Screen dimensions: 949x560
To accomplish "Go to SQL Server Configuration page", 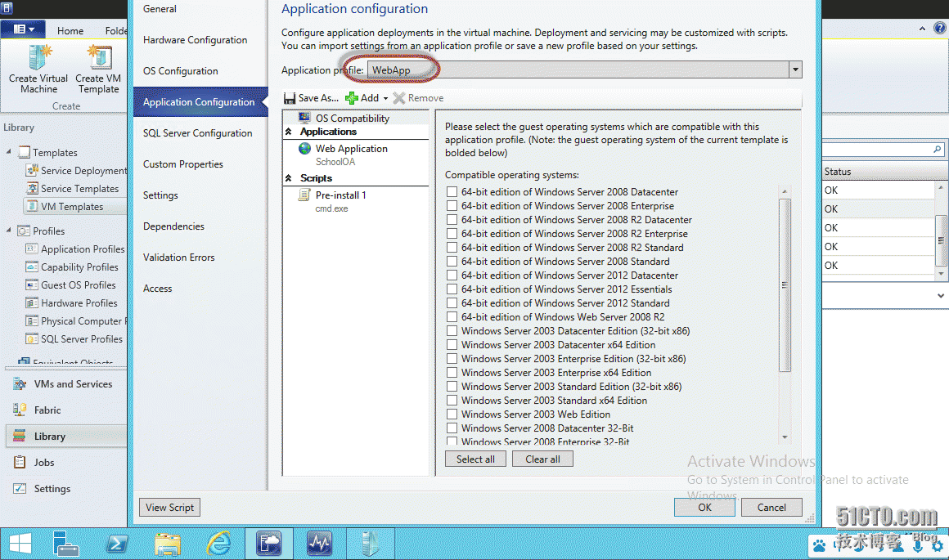I will pyautogui.click(x=197, y=133).
